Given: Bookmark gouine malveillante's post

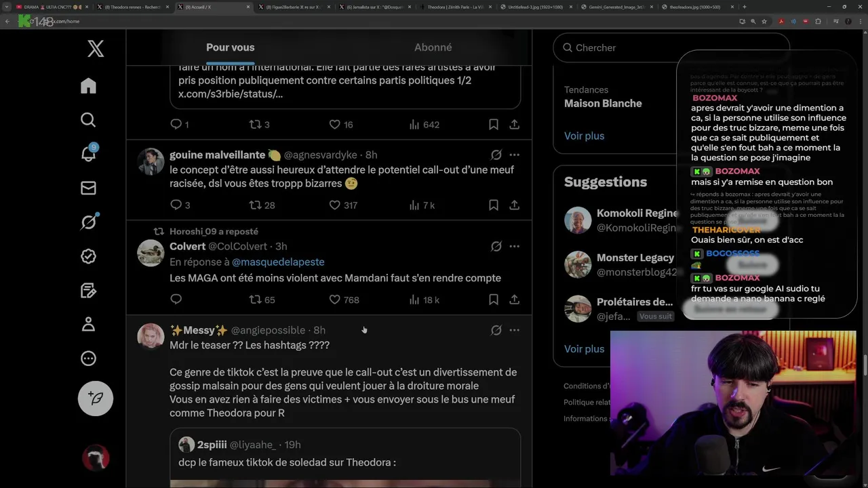Looking at the screenshot, I should [x=494, y=205].
